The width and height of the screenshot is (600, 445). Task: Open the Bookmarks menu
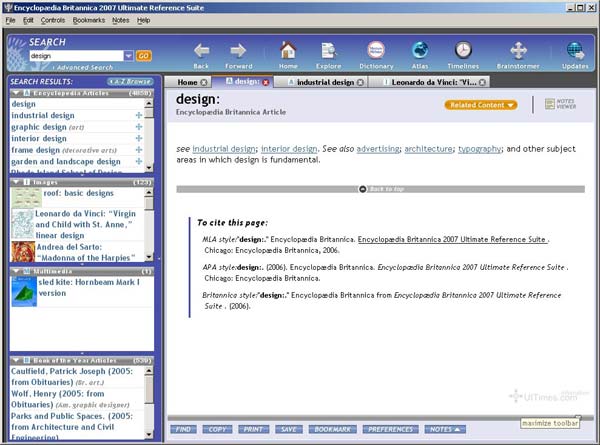89,20
